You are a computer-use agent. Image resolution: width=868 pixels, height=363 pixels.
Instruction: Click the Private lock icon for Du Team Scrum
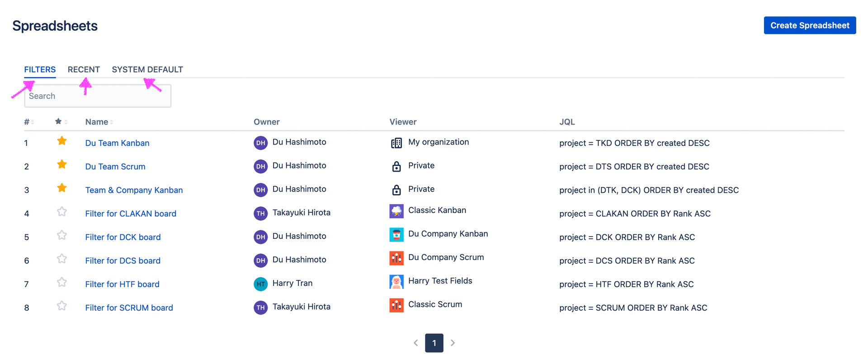(396, 166)
